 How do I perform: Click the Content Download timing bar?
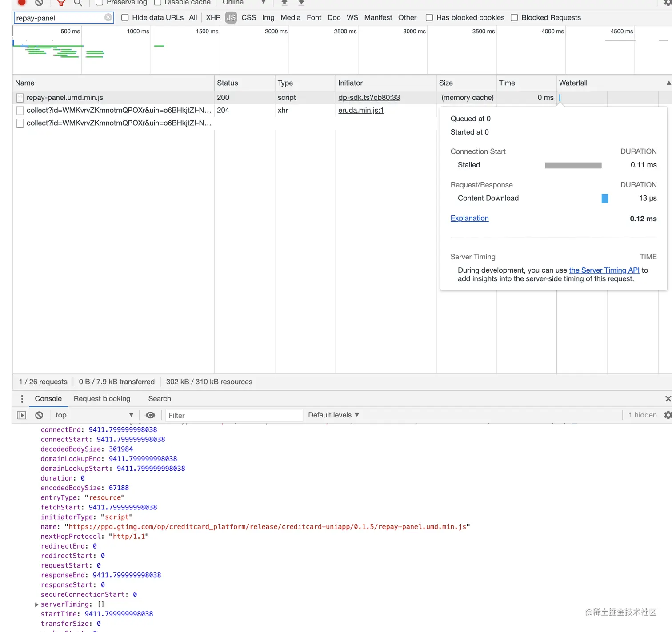pos(605,199)
